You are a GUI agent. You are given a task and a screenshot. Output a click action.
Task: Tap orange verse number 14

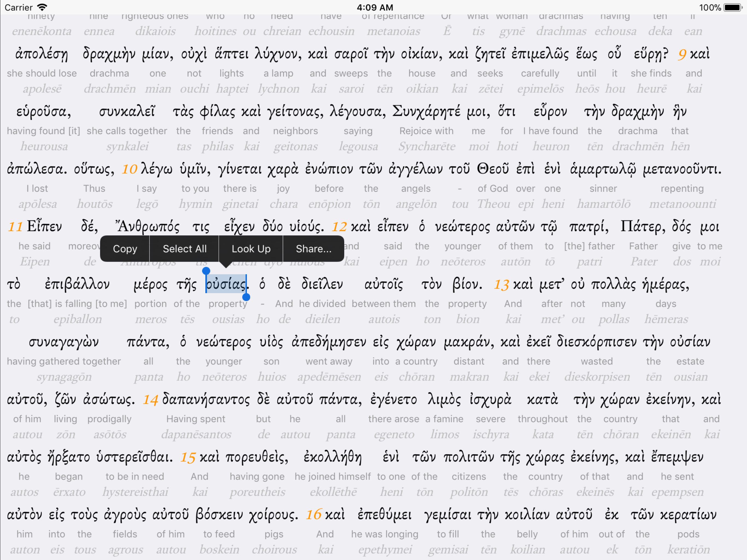(x=150, y=400)
